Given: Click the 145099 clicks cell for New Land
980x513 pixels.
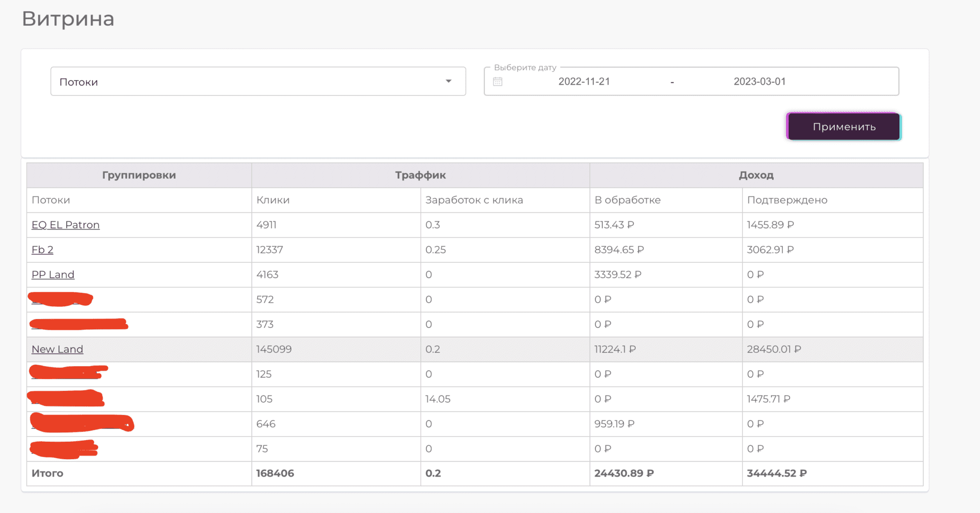Looking at the screenshot, I should tap(274, 349).
